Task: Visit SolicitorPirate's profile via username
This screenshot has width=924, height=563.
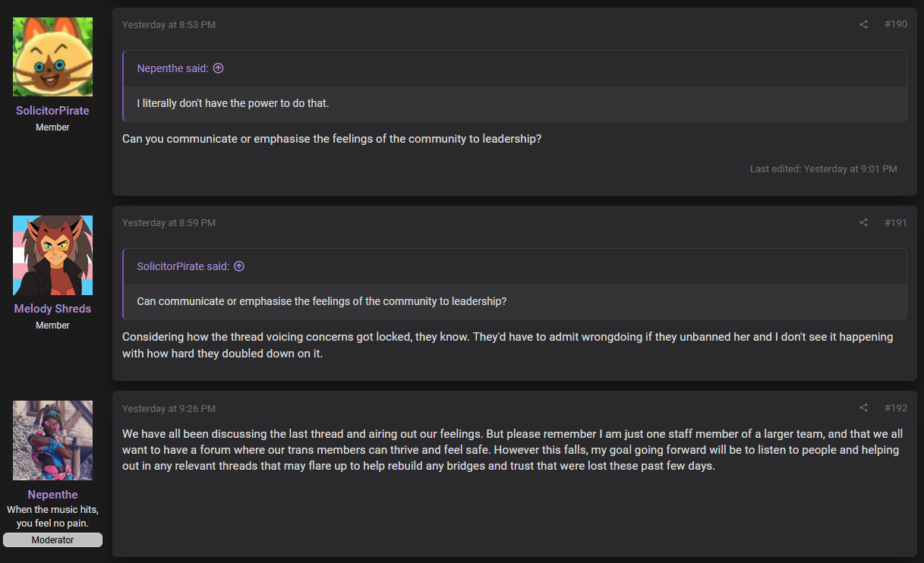Action: [x=52, y=111]
